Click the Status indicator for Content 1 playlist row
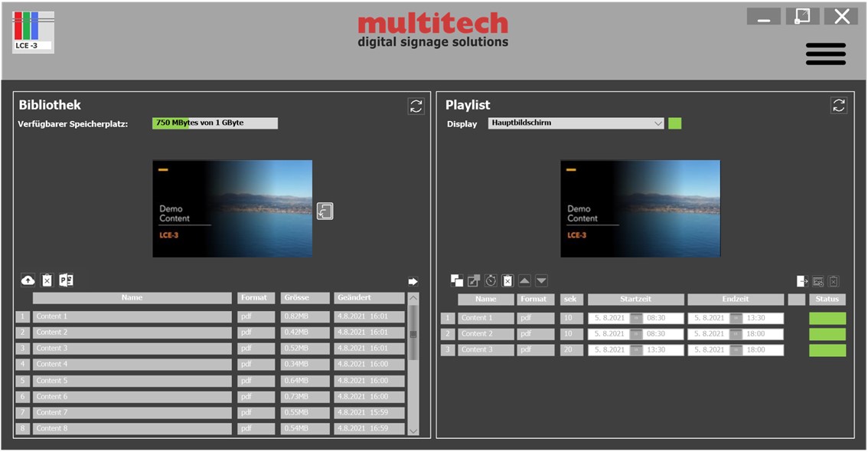The height and width of the screenshot is (452, 868). [x=827, y=317]
